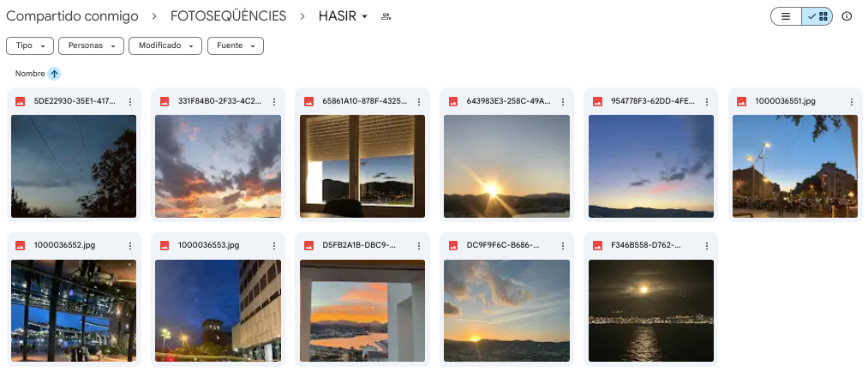Click three-dot menu of 643983E3 file
868x372 pixels.
(563, 102)
